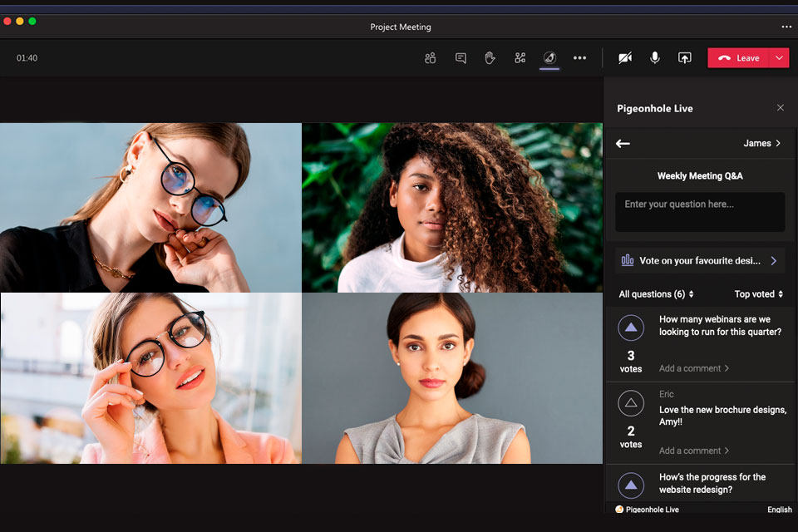
Task: Leave the meeting
Action: click(738, 58)
